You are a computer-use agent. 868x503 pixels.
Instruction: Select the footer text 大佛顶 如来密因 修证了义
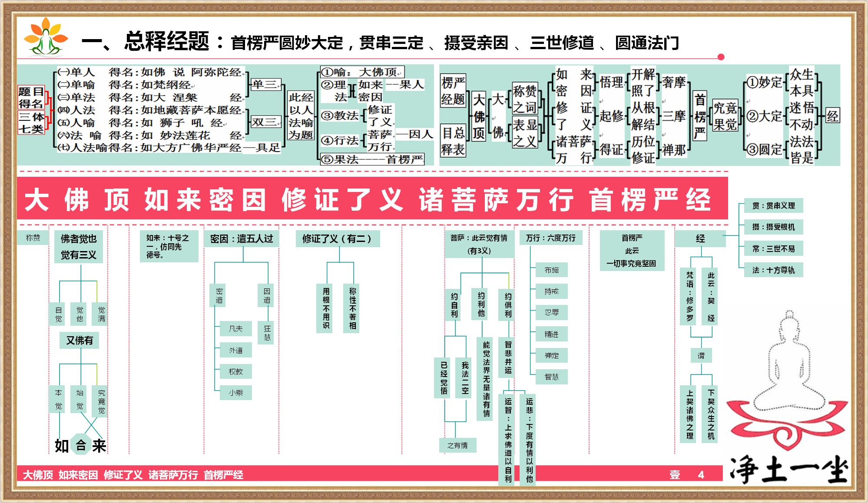[83, 476]
